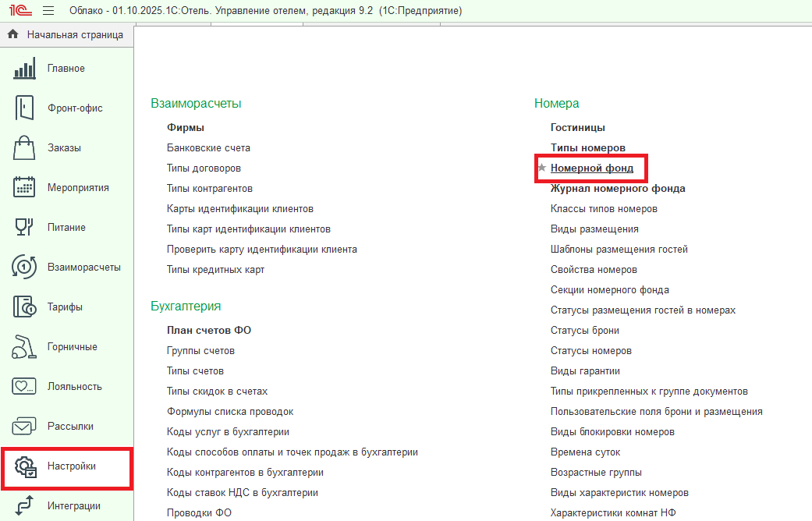The width and height of the screenshot is (812, 521).
Task: Open the Лояльность section
Action: [x=66, y=386]
